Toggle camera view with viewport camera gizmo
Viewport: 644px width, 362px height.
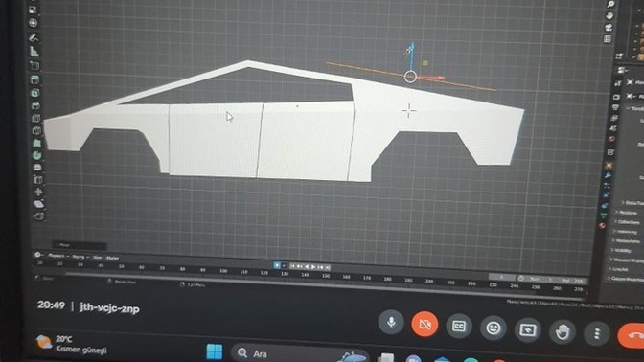pyautogui.click(x=609, y=28)
